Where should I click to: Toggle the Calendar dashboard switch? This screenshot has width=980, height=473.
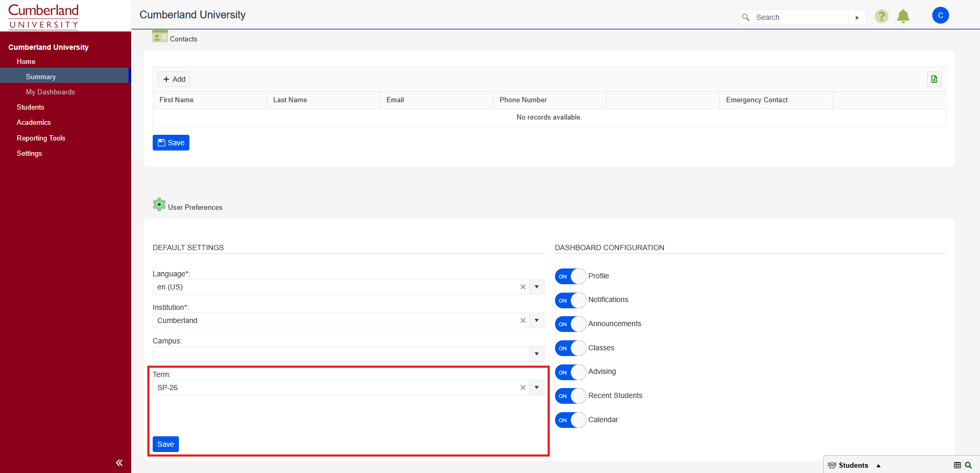(570, 420)
